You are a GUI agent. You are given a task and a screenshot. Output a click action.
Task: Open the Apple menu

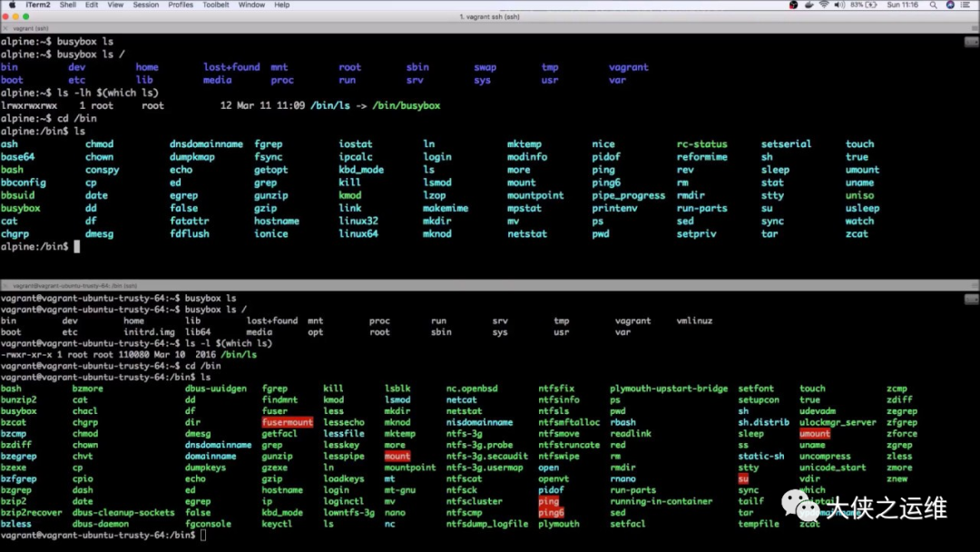pos(12,5)
